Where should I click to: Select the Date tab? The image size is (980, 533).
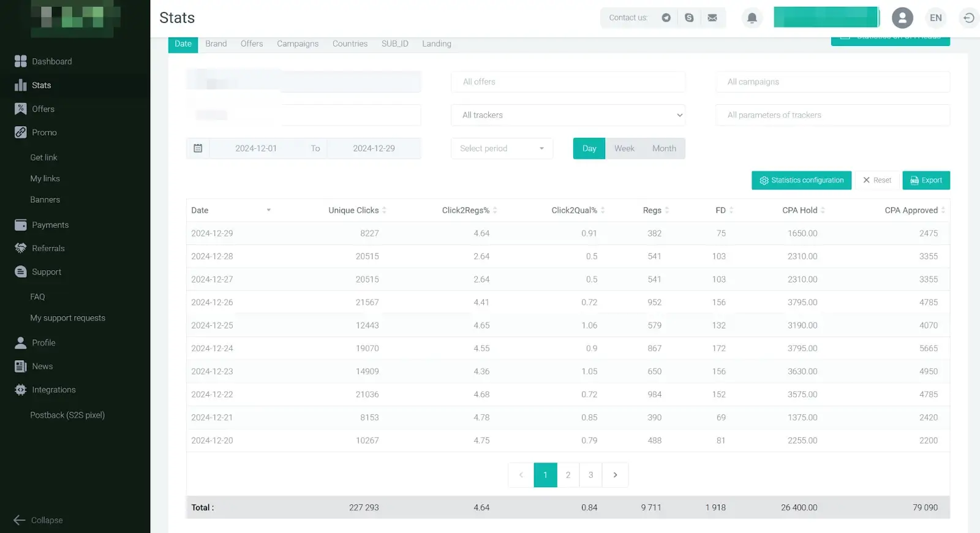click(183, 44)
